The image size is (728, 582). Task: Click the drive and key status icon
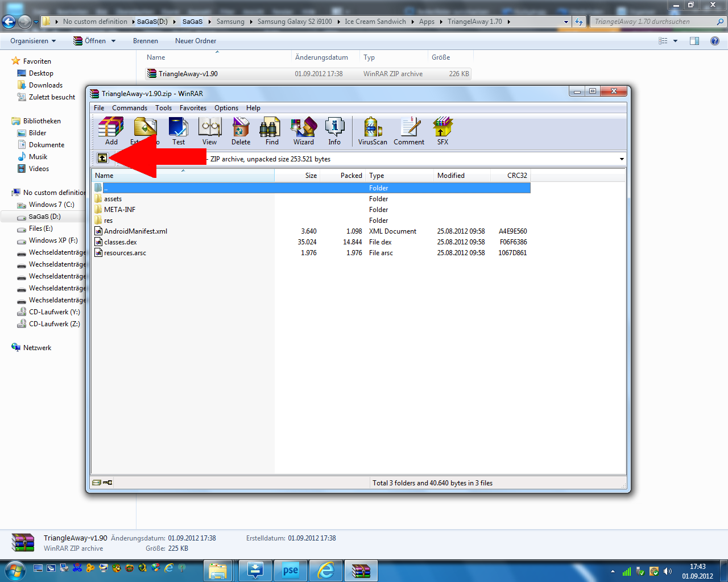tap(102, 483)
